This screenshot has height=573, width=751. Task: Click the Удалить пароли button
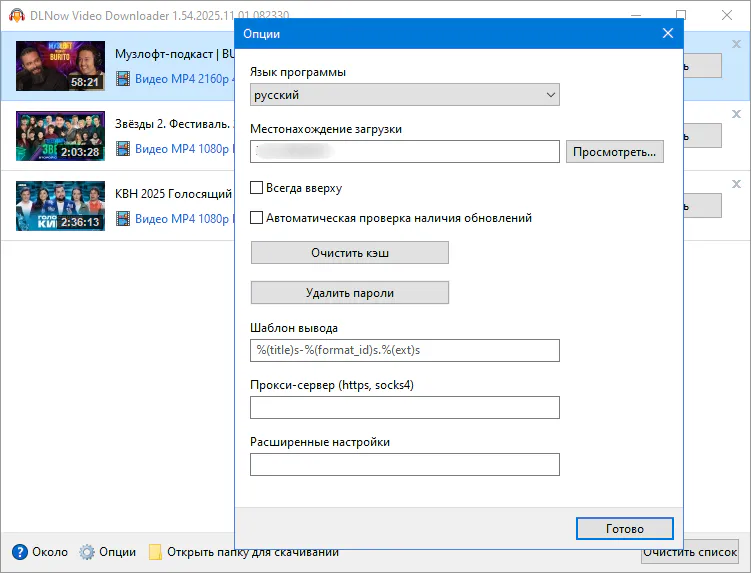[x=350, y=293]
